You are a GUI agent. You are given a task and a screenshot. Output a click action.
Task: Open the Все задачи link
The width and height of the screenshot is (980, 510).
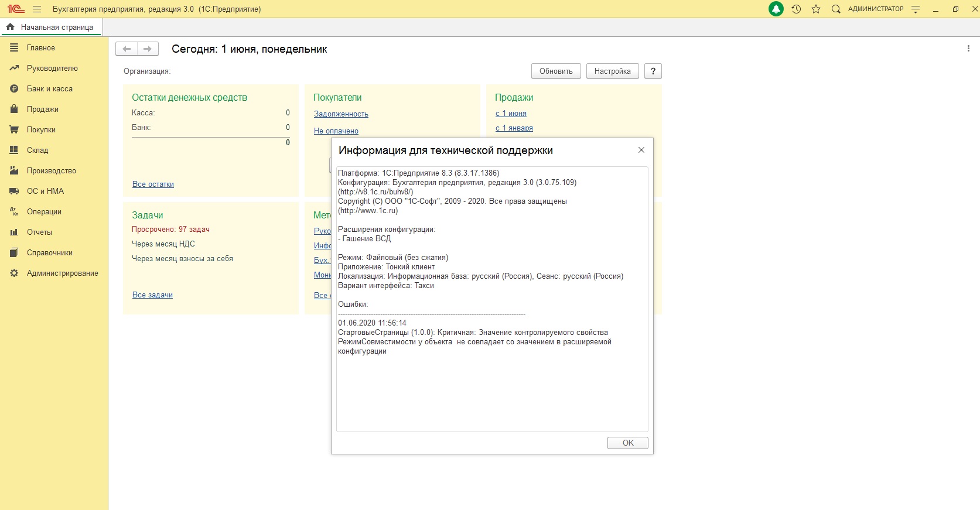click(152, 295)
